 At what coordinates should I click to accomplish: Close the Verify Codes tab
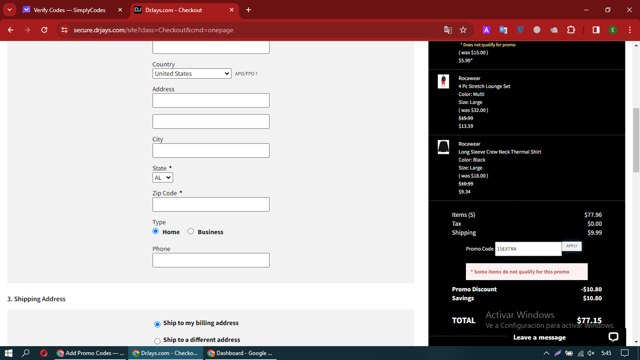120,10
